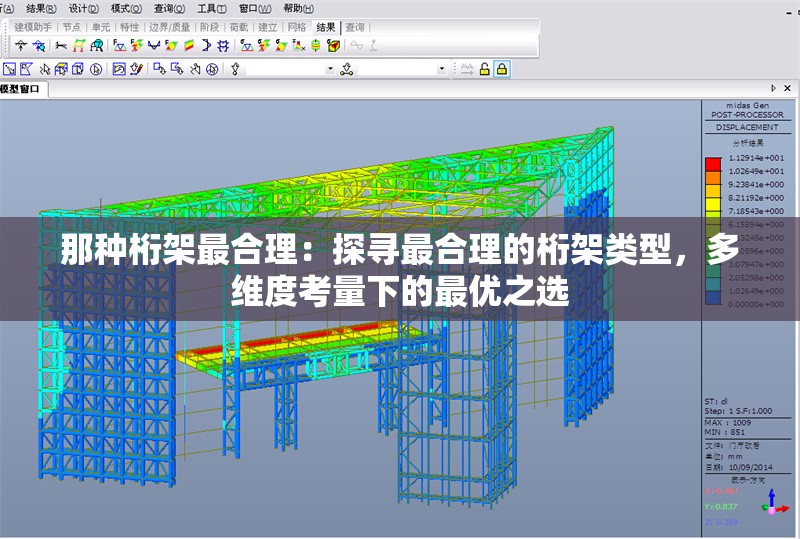The width and height of the screenshot is (800, 539).
Task: Click the node connection icon before second dropdown
Action: click(x=347, y=69)
